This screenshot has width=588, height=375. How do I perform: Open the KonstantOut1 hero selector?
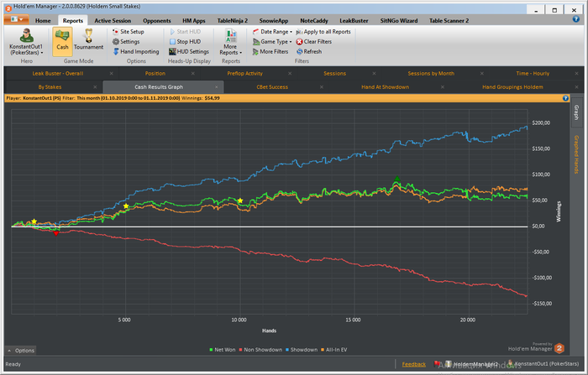26,42
